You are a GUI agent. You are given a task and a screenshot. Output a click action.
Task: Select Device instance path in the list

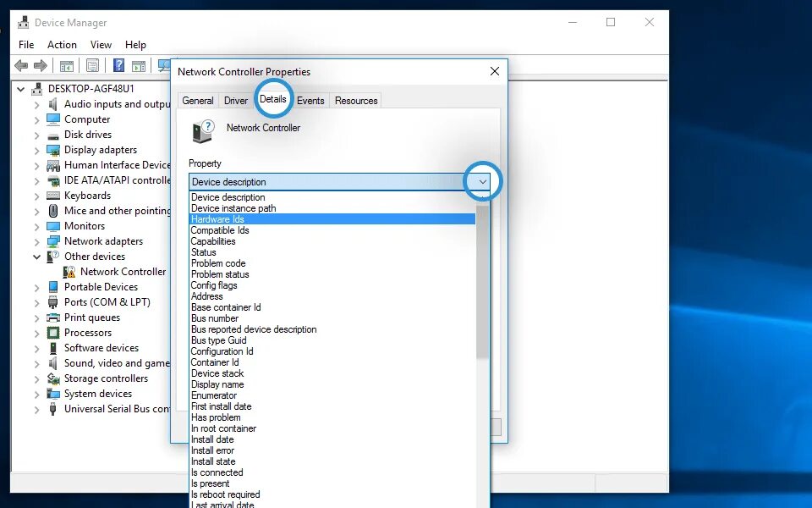(332, 208)
